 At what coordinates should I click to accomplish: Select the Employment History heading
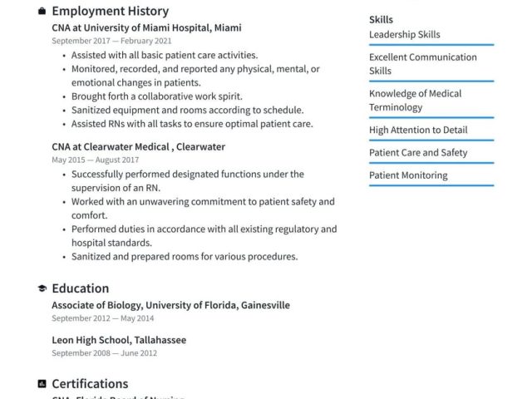click(x=110, y=12)
